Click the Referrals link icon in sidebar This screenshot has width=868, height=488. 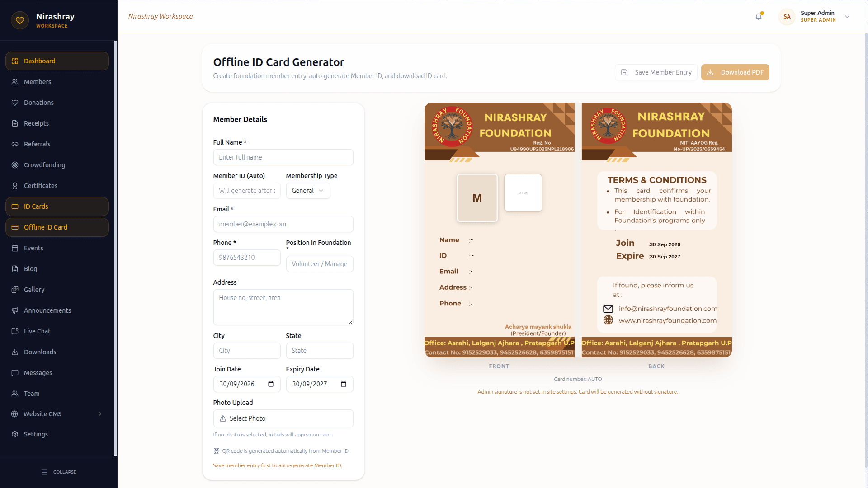click(x=15, y=144)
